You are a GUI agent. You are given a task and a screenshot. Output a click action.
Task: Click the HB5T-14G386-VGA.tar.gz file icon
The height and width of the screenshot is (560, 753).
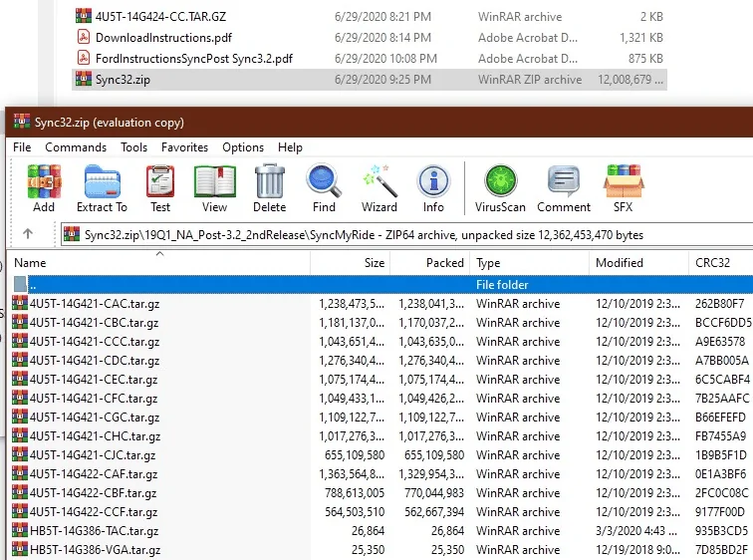20,549
